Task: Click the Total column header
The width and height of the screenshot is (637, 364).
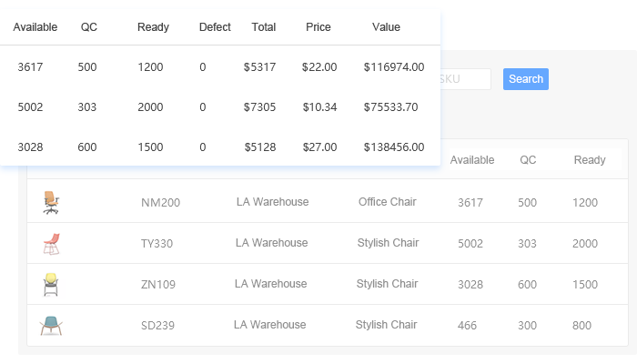Action: coord(264,27)
